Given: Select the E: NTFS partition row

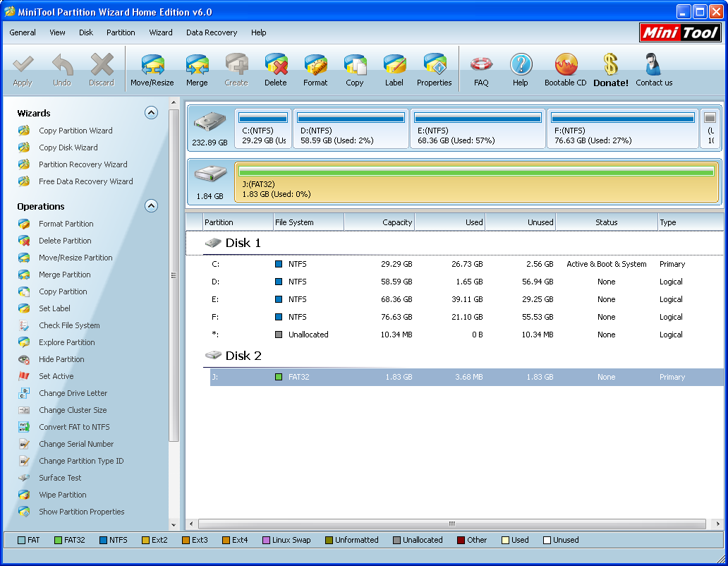Looking at the screenshot, I should (x=451, y=299).
